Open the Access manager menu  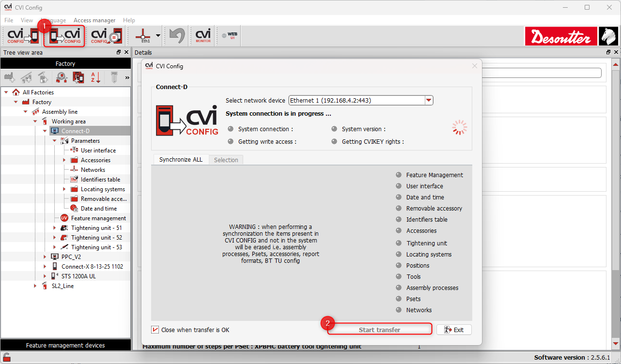[94, 20]
